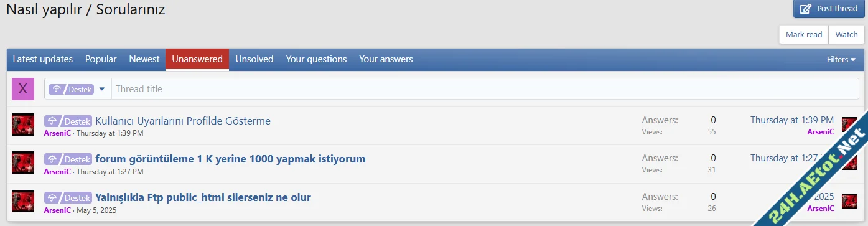
Task: Open last-poster avatar on first thread row
Action: [849, 125]
